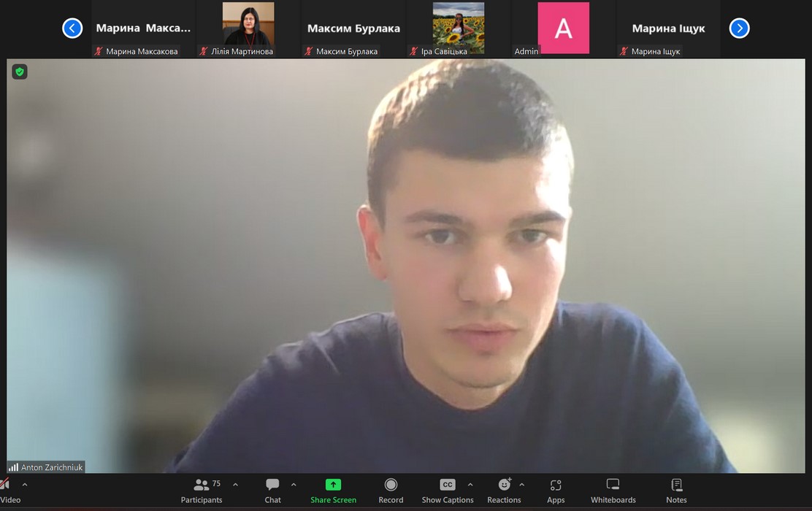Select the Admin participant tile
The width and height of the screenshot is (812, 511).
tap(563, 28)
